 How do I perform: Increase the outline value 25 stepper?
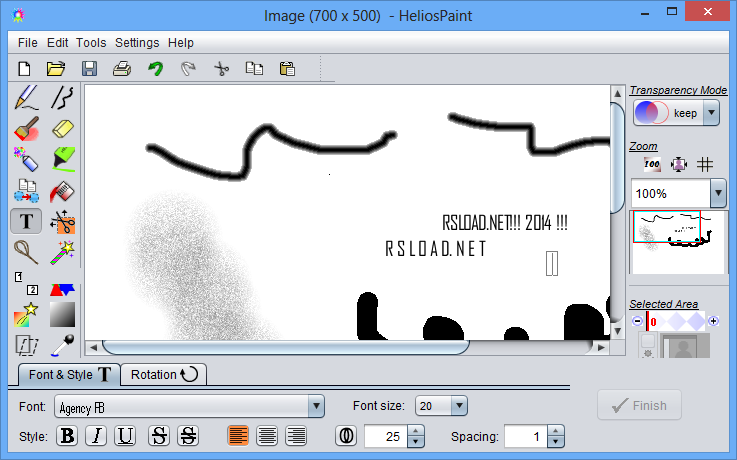pyautogui.click(x=416, y=431)
